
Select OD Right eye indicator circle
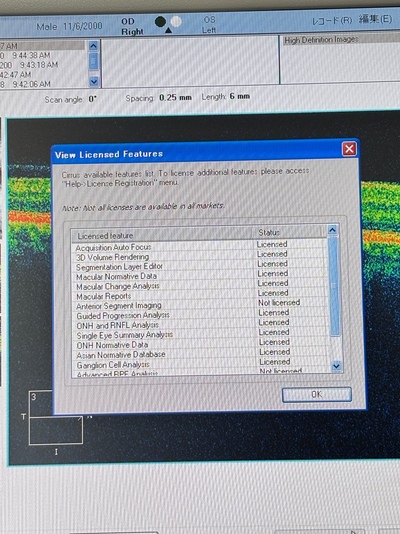pos(160,22)
